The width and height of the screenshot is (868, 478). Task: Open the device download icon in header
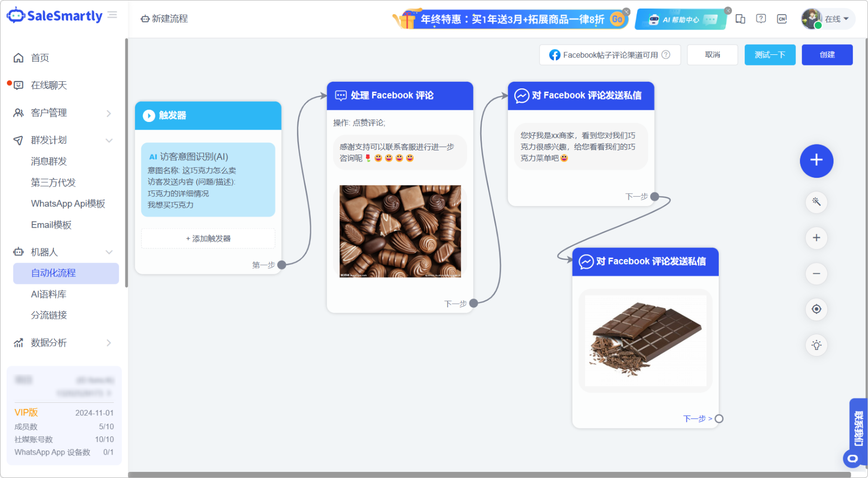(741, 19)
